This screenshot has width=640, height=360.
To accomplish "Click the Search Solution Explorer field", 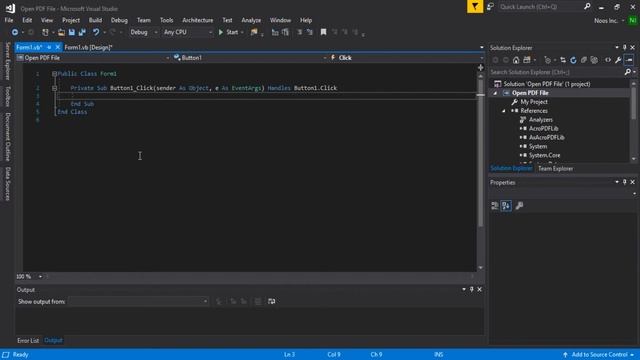I will click(556, 72).
